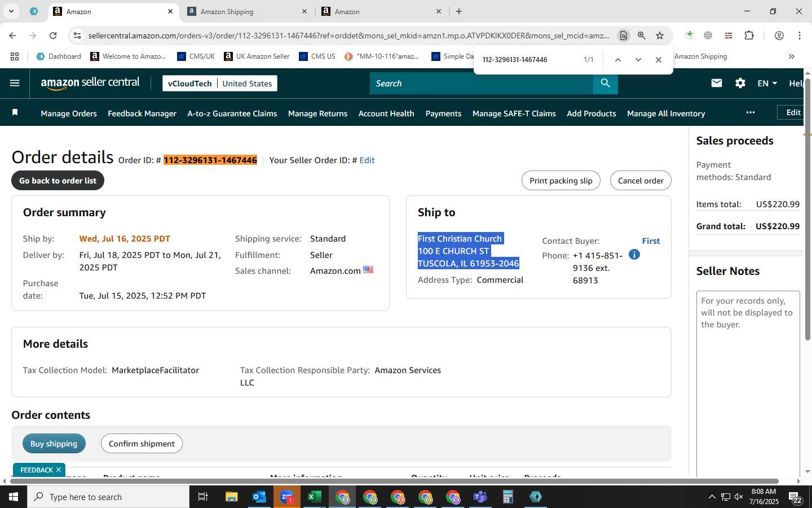Click the bookmark flag icon in navigation bar
The image size is (812, 508).
pyautogui.click(x=15, y=113)
